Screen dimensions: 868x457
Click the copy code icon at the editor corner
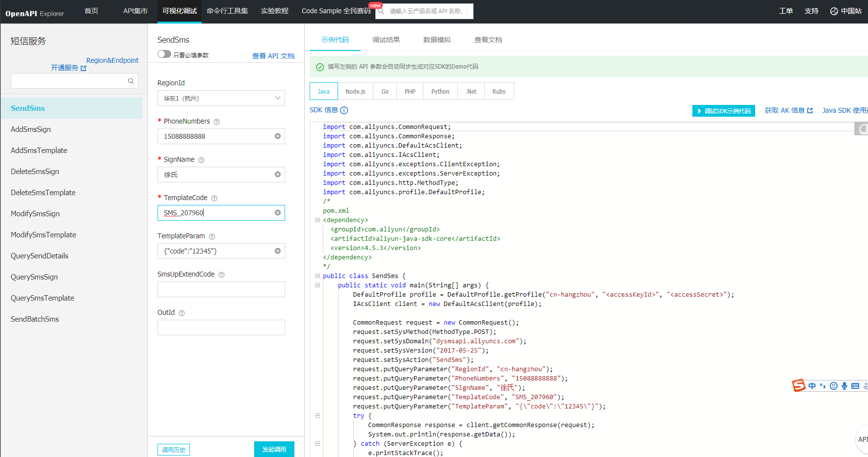862,129
